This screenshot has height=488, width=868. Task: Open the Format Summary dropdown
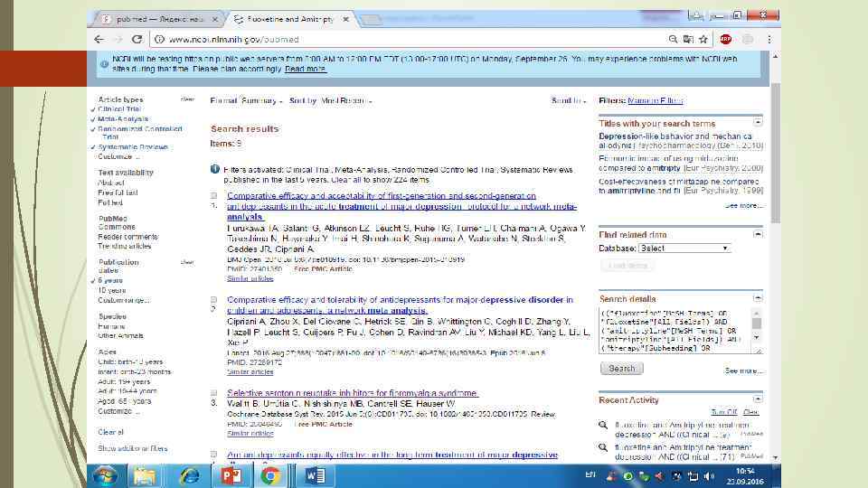(x=246, y=100)
